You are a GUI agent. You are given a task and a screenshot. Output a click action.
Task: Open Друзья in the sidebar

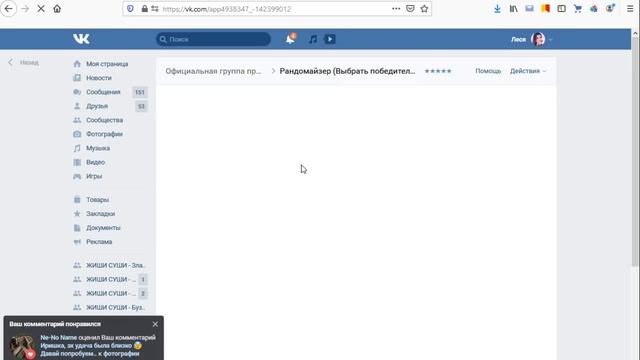tap(97, 106)
